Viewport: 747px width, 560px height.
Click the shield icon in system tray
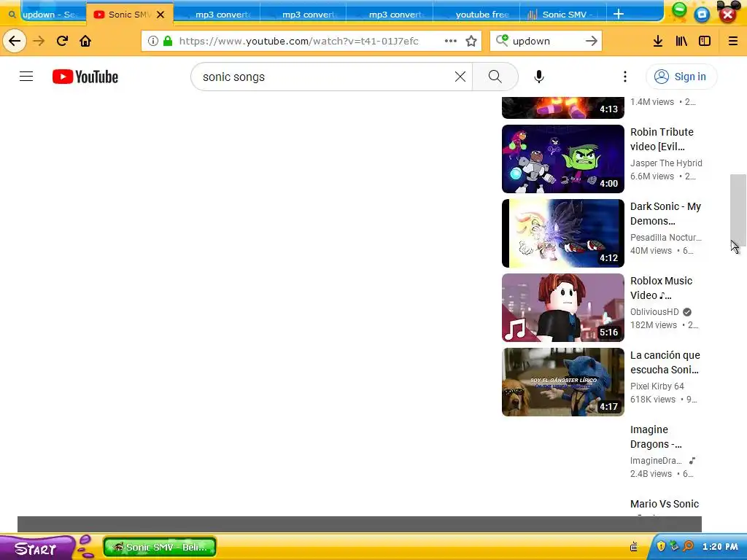click(661, 546)
